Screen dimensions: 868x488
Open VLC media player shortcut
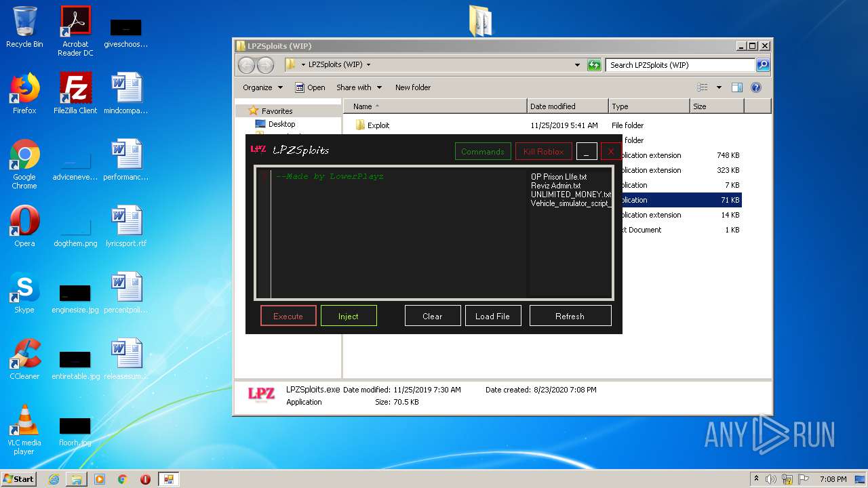pyautogui.click(x=24, y=430)
